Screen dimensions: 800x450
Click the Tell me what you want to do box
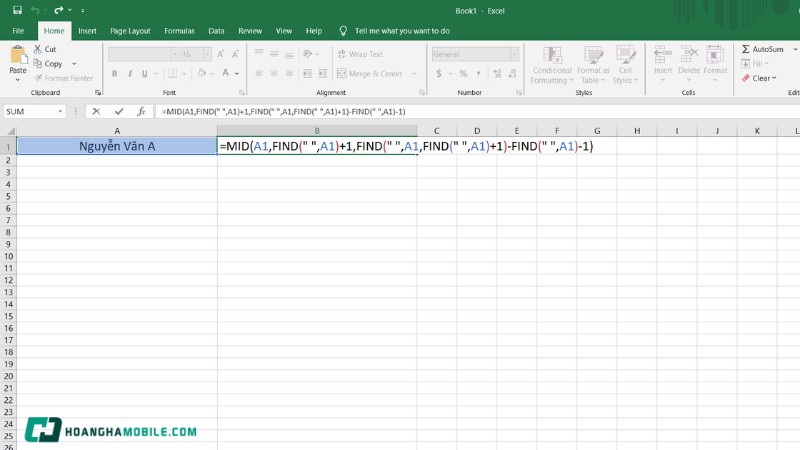[x=399, y=31]
